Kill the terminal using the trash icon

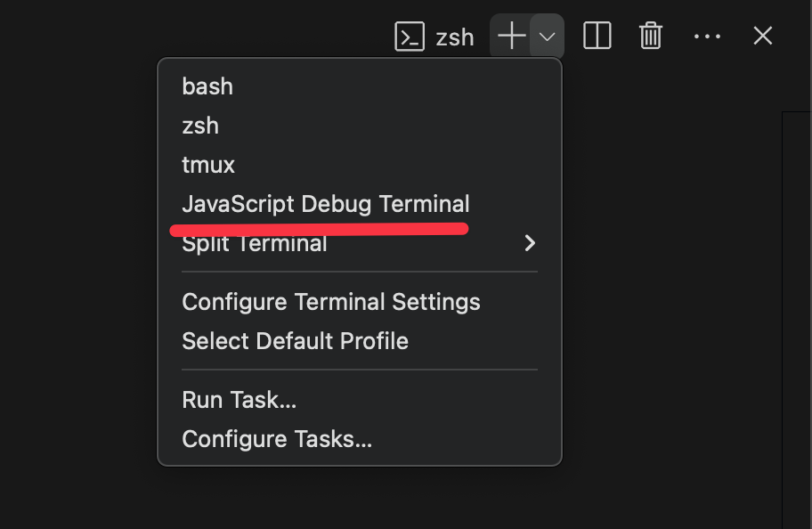(x=651, y=36)
